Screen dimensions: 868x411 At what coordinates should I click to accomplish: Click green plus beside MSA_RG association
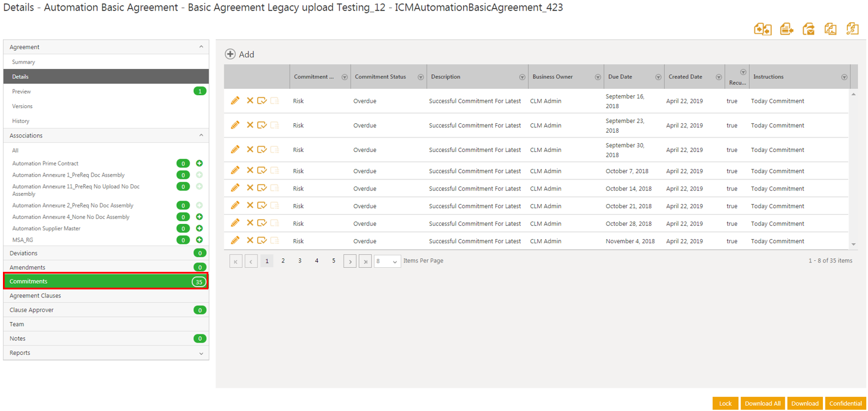[199, 240]
